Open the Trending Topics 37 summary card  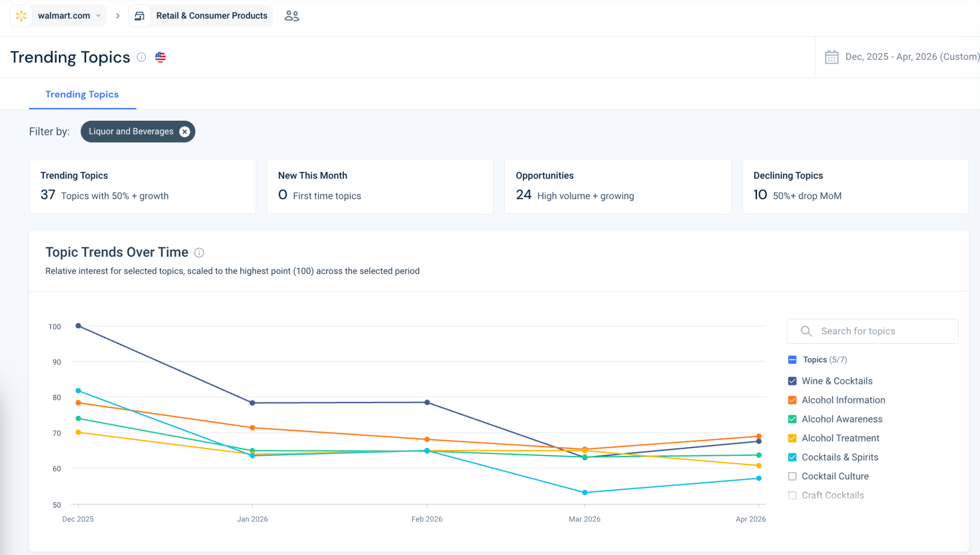click(143, 186)
